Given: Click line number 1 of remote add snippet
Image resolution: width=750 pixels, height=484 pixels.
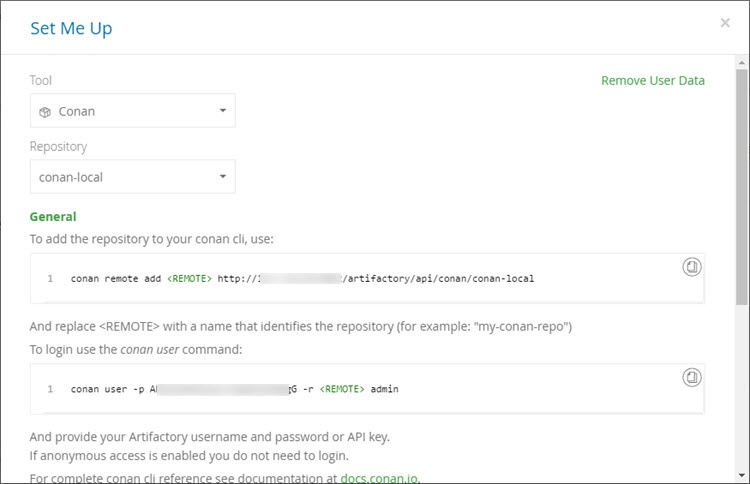Looking at the screenshot, I should (50, 278).
